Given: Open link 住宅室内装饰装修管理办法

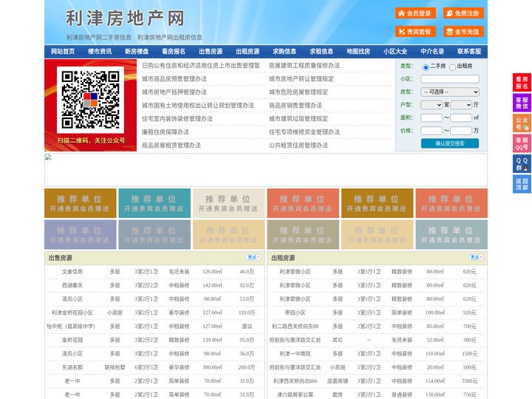Looking at the screenshot, I should 177,119.
